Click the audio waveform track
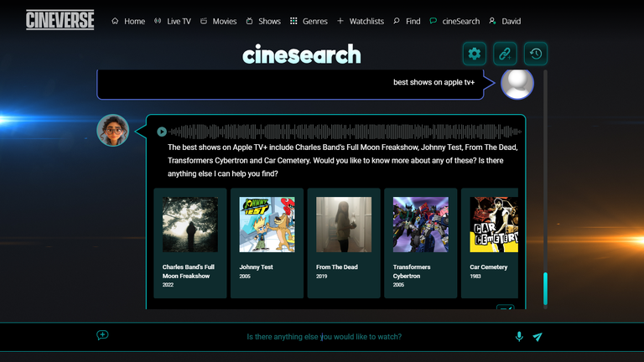This screenshot has height=362, width=644. (345, 132)
